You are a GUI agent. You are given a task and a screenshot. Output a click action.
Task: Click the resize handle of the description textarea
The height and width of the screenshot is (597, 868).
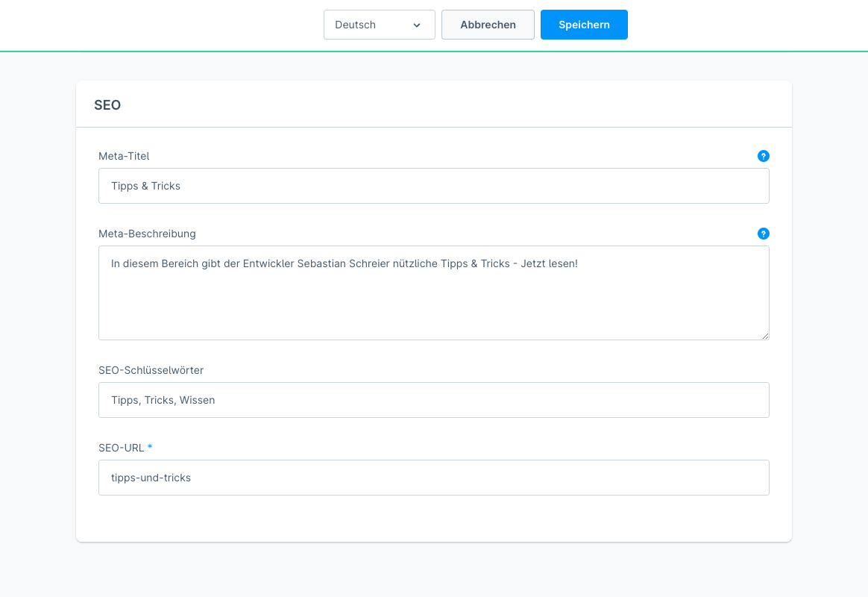click(765, 336)
